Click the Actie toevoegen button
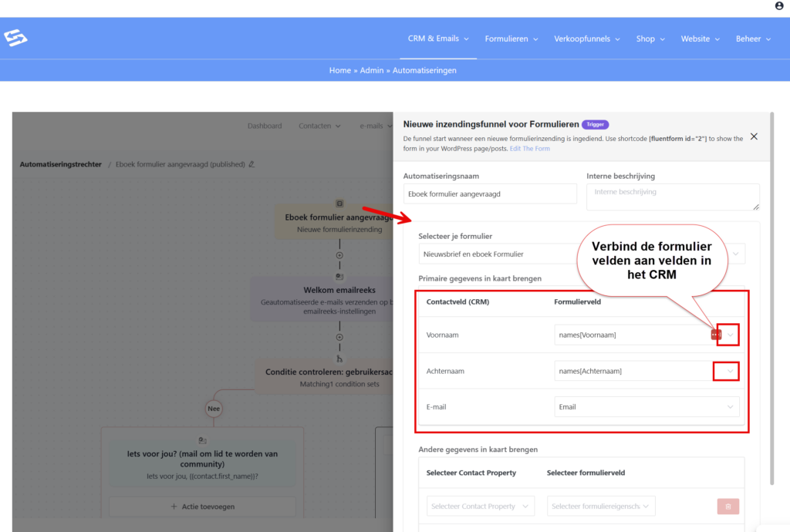 [202, 507]
